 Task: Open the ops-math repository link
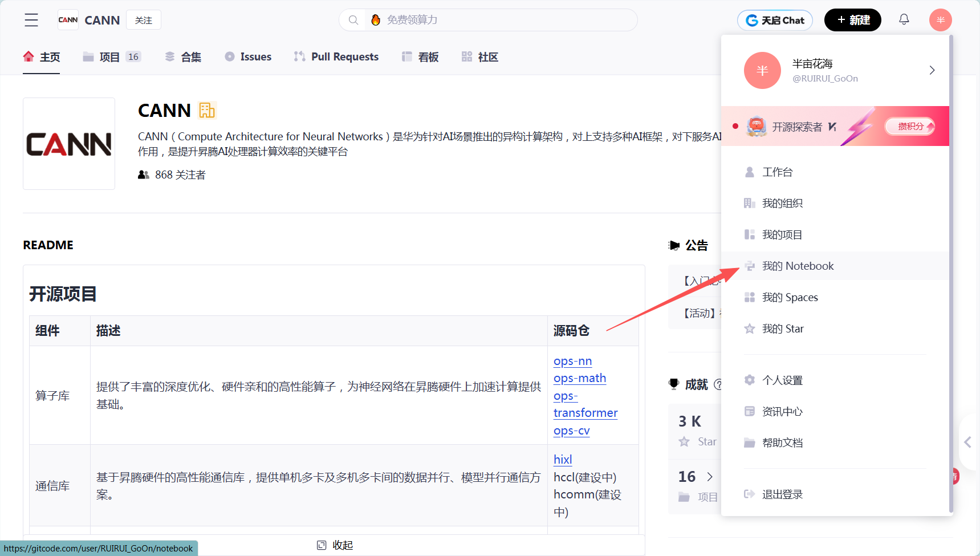point(580,378)
